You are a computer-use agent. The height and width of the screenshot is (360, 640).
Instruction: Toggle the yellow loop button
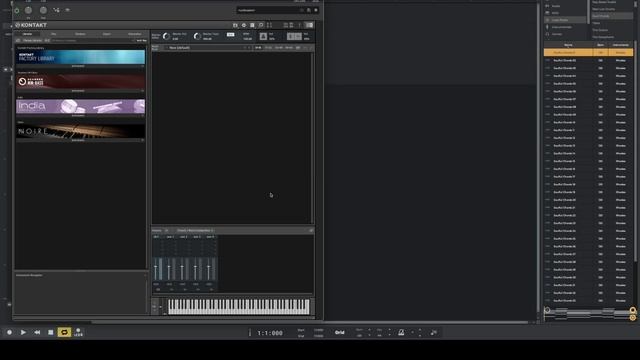click(64, 332)
